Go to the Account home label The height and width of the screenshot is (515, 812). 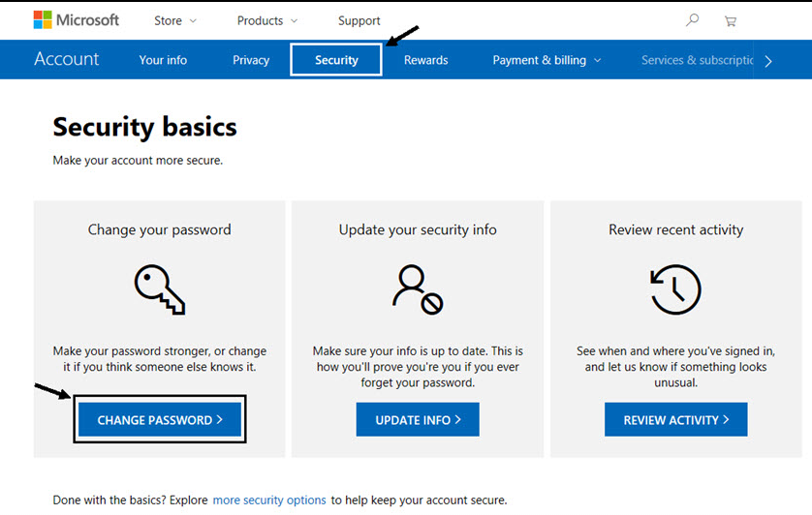(66, 59)
